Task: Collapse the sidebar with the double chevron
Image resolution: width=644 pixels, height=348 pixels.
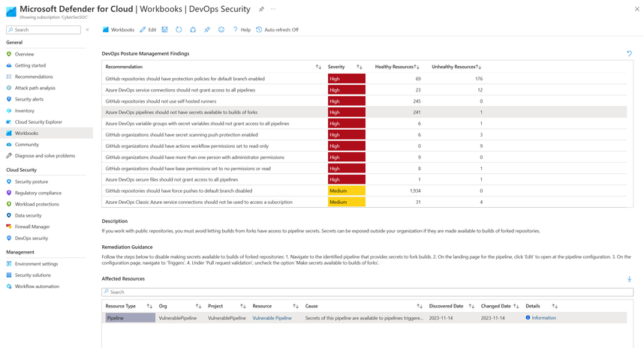Action: click(x=87, y=29)
